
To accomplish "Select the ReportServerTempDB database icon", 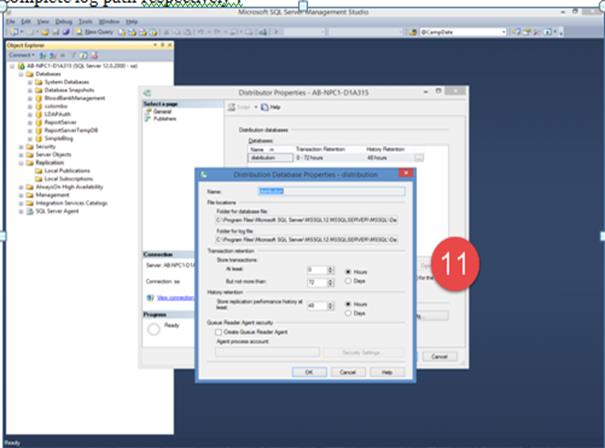I will (x=39, y=130).
